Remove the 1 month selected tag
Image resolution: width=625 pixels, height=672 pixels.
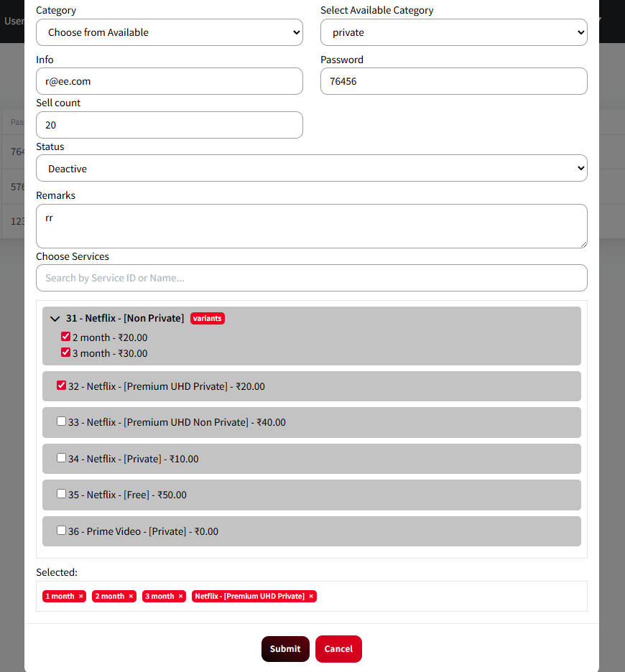click(80, 596)
